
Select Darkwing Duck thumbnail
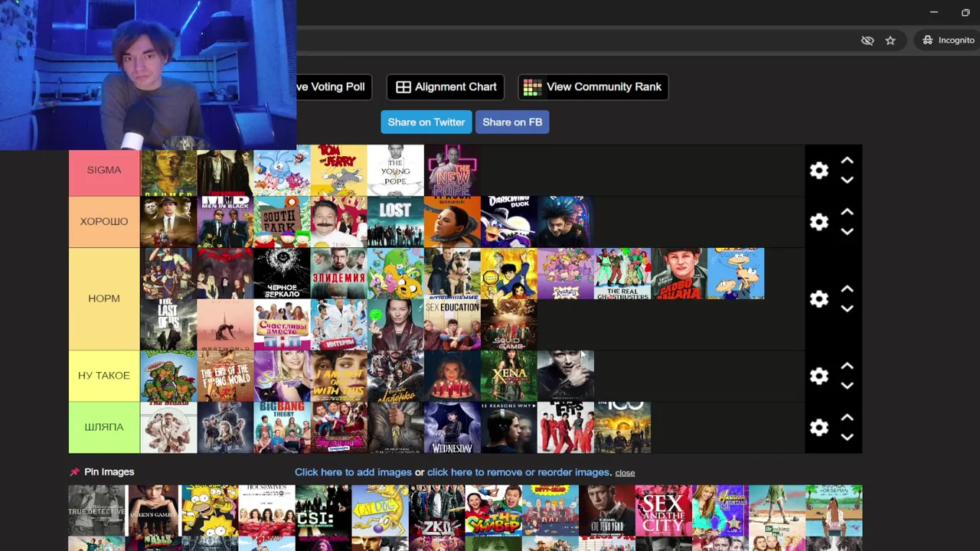pyautogui.click(x=508, y=222)
